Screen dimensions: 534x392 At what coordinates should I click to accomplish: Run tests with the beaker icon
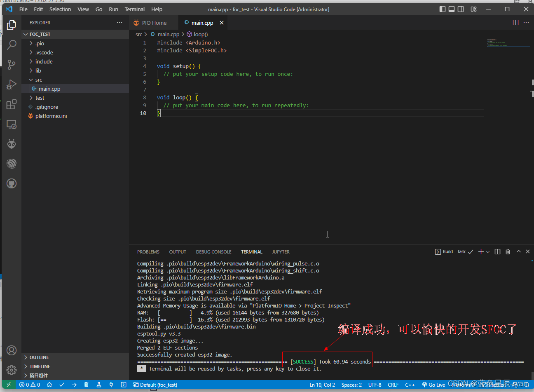98,385
